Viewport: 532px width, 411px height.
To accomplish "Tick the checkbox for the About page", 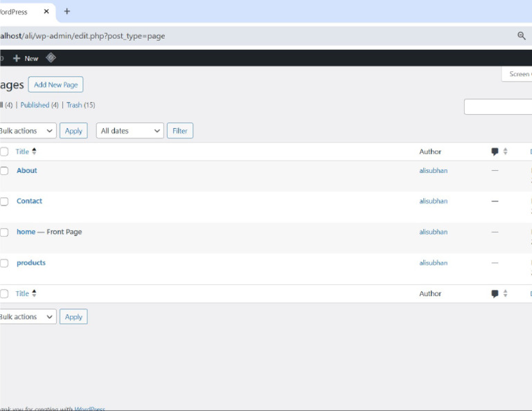I will pyautogui.click(x=4, y=171).
